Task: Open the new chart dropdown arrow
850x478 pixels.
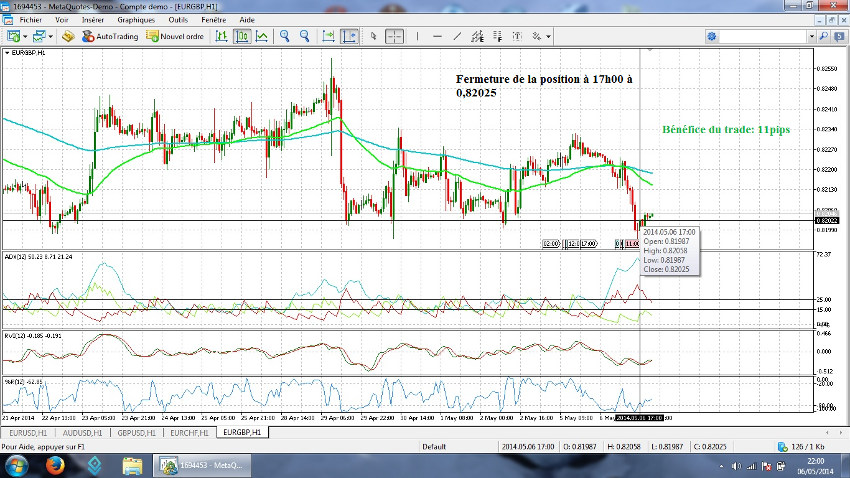Action: 27,36
